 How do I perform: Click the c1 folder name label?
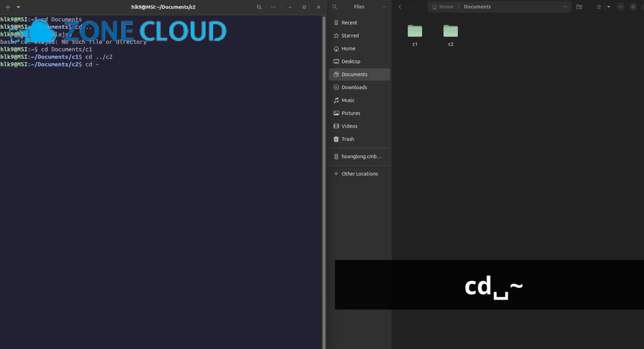click(x=415, y=44)
